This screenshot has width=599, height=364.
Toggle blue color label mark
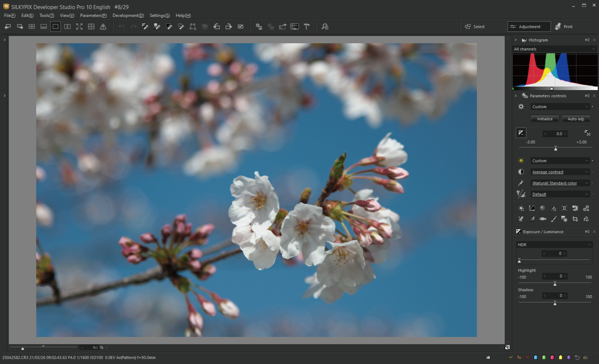(x=536, y=358)
